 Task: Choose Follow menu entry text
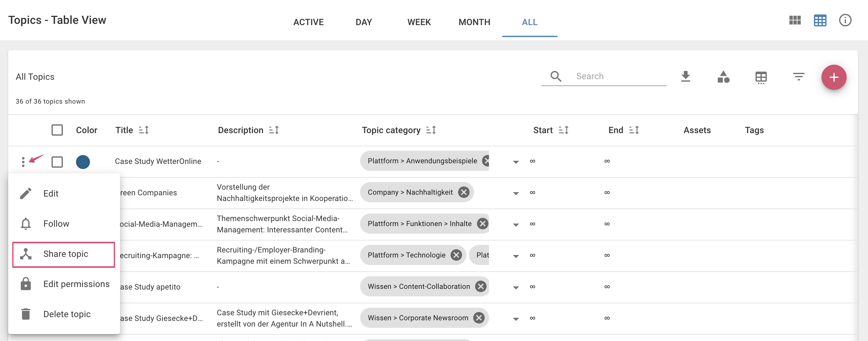[x=56, y=224]
